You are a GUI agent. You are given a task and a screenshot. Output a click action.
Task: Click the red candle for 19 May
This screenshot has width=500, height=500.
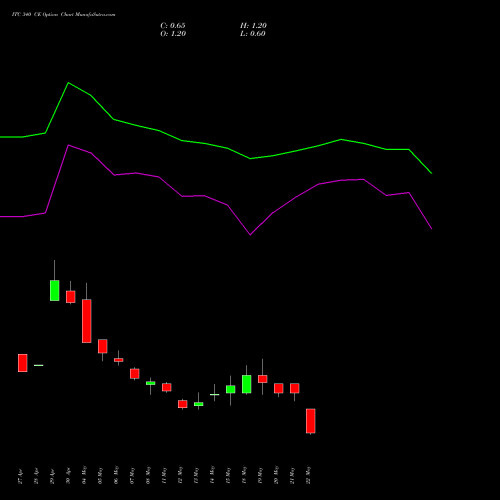coord(263,379)
